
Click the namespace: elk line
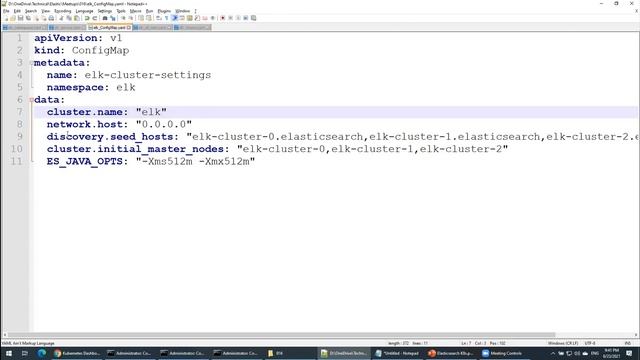coord(91,87)
